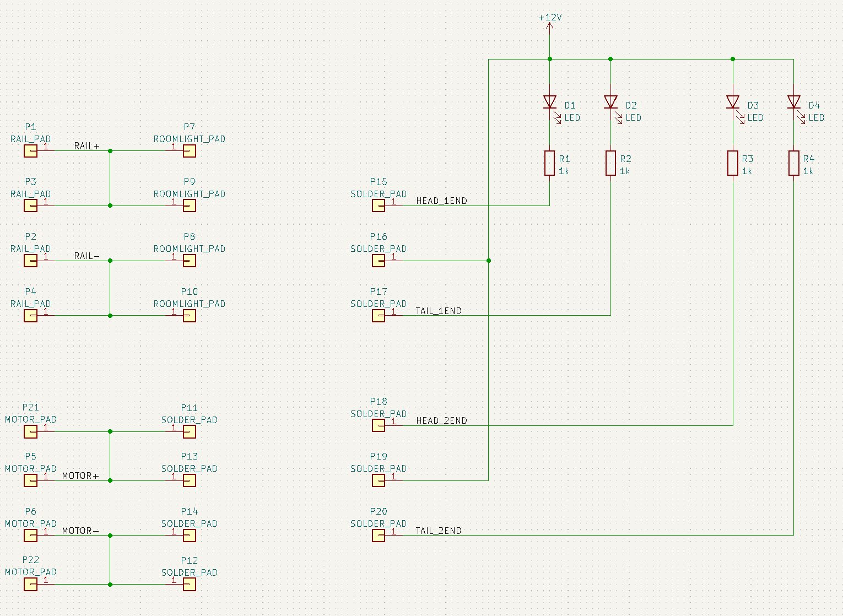Click the P15 SOLDER_PAD connector box
843x616 pixels.
(x=379, y=206)
